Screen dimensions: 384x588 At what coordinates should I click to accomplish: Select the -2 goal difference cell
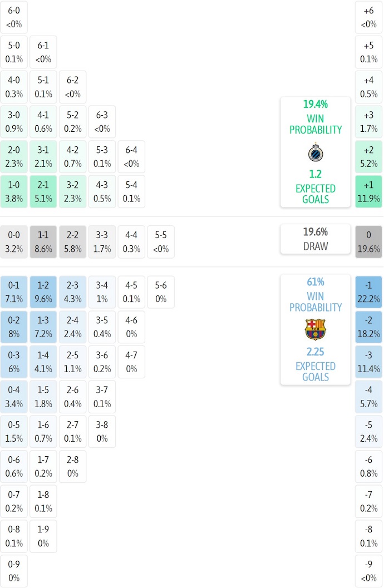pos(368,327)
